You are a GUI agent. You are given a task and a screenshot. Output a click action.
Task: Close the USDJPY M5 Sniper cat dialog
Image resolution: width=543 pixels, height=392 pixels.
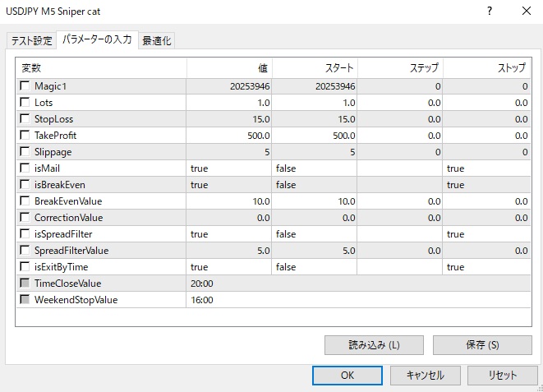coord(526,12)
